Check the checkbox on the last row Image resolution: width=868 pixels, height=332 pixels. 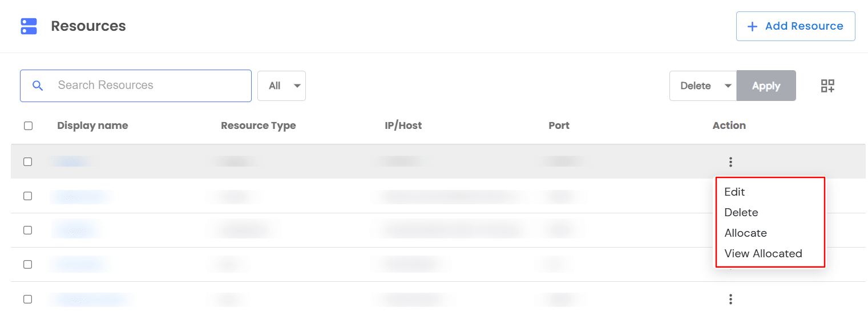[x=29, y=299]
